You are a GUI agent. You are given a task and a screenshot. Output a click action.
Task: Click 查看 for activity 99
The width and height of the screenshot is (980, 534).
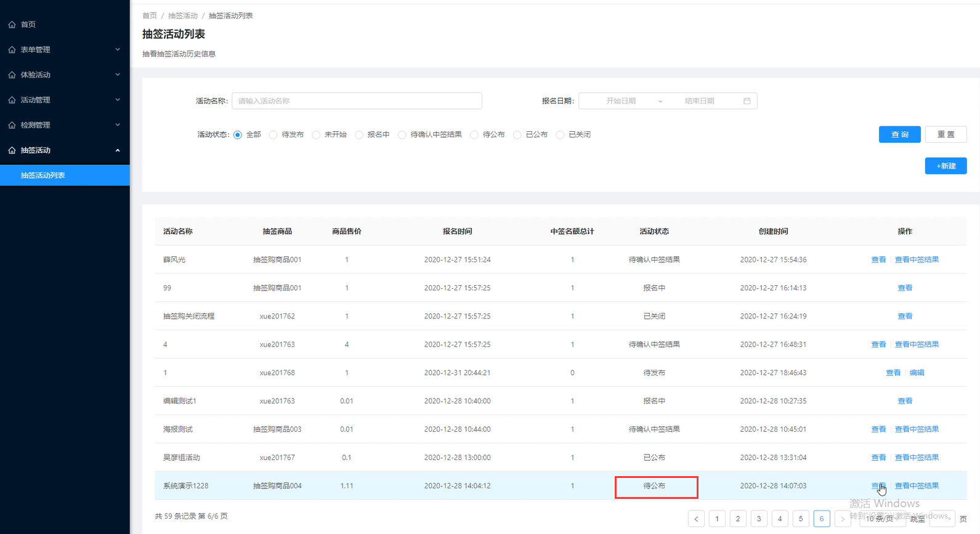[x=905, y=288]
